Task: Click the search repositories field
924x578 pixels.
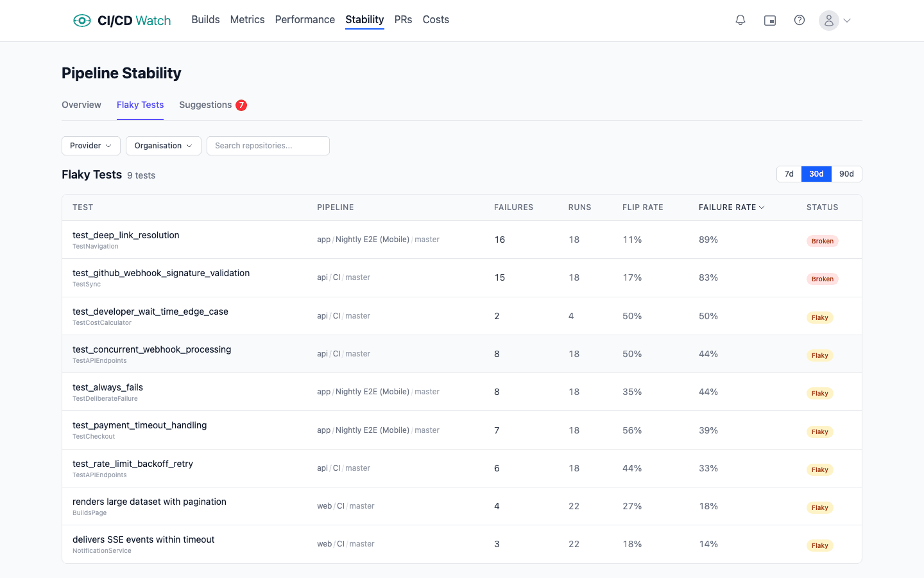Action: tap(268, 146)
